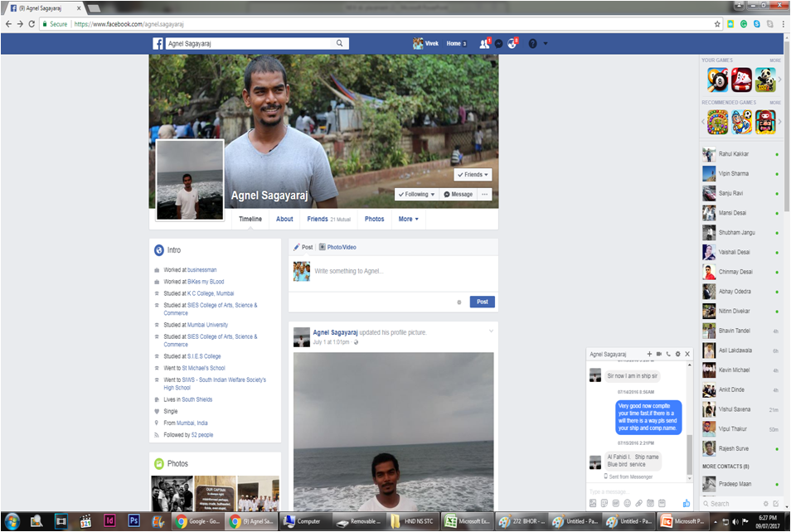791x532 pixels.
Task: Switch to the About tab
Action: click(284, 219)
